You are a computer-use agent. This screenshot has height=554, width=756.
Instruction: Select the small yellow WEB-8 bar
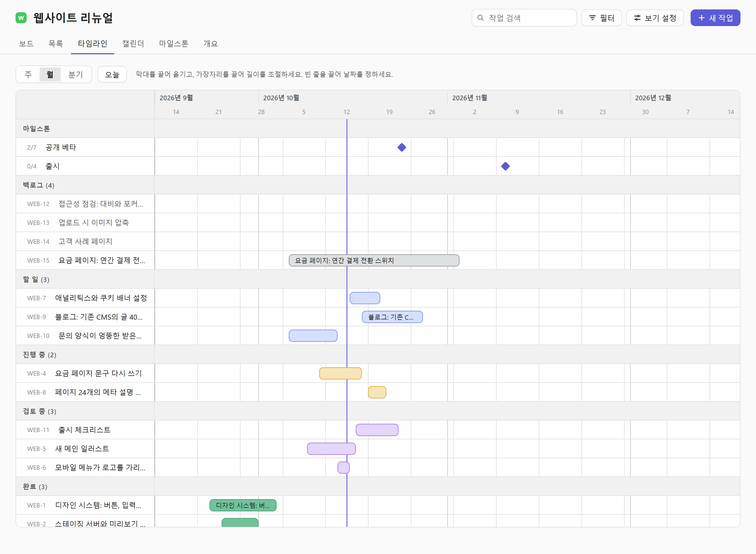coord(377,392)
